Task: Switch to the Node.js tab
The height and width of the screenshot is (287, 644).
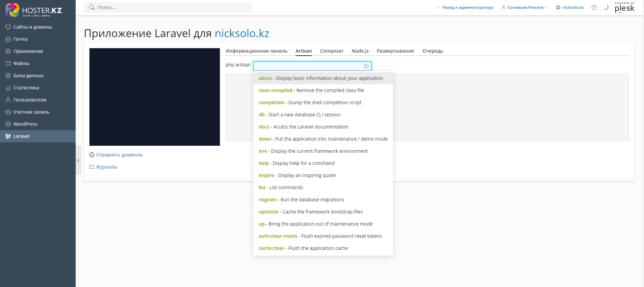Action: (360, 51)
